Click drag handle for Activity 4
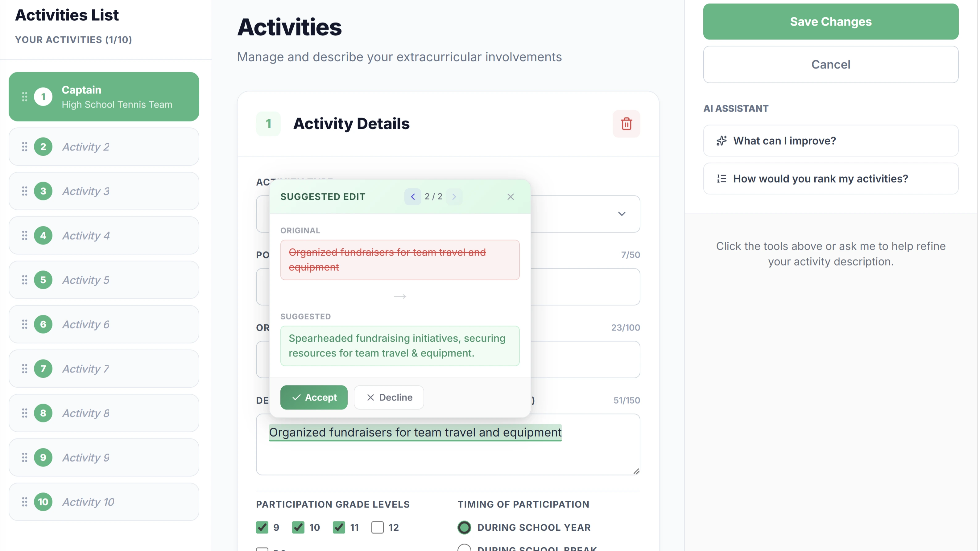Image resolution: width=980 pixels, height=551 pixels. (x=25, y=235)
